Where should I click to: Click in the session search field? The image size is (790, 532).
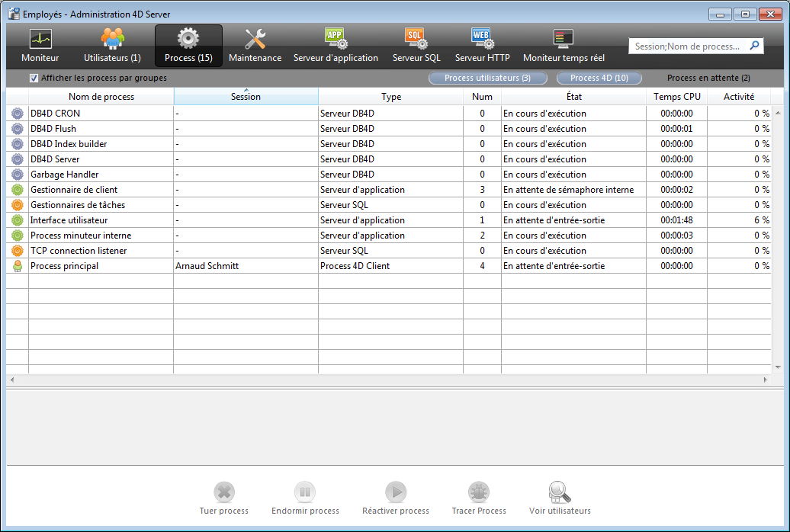[686, 46]
